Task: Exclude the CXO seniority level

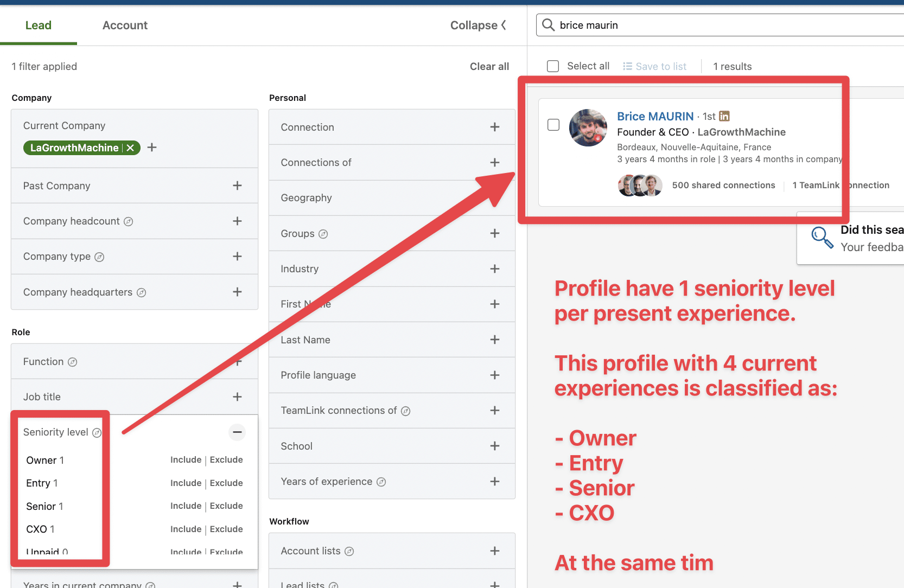Action: [226, 529]
